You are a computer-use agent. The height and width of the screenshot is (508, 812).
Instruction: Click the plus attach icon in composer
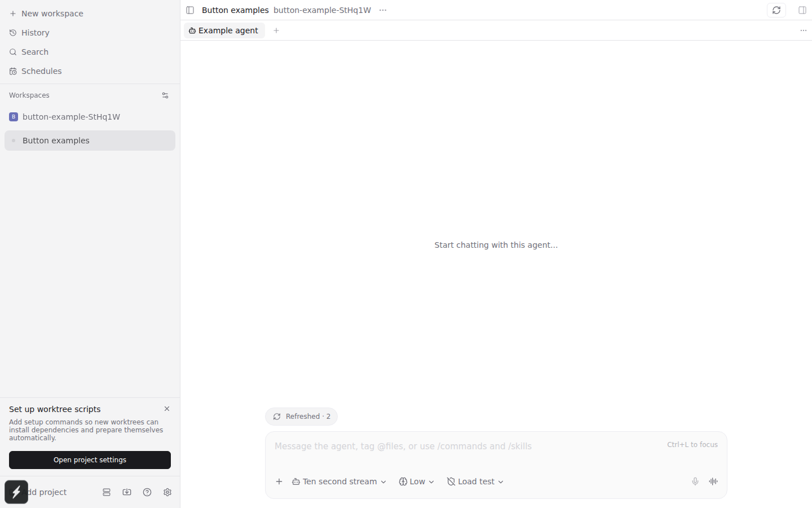point(279,481)
